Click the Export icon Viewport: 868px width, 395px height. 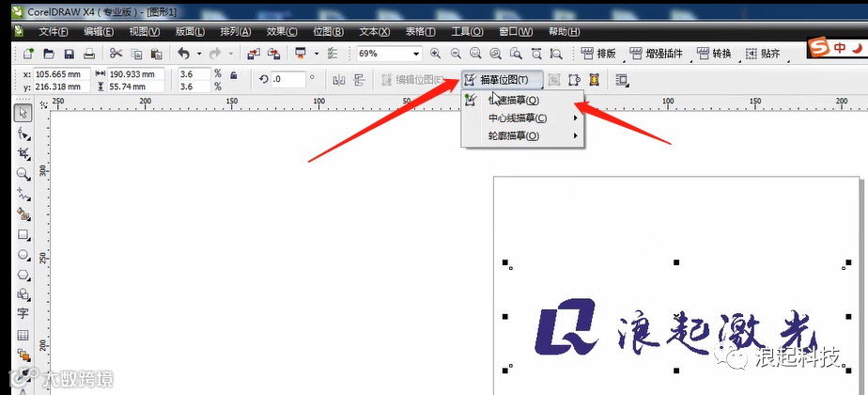click(x=274, y=54)
